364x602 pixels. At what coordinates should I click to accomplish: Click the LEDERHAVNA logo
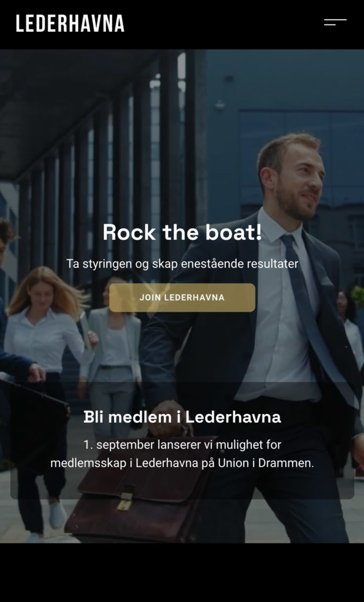[70, 24]
